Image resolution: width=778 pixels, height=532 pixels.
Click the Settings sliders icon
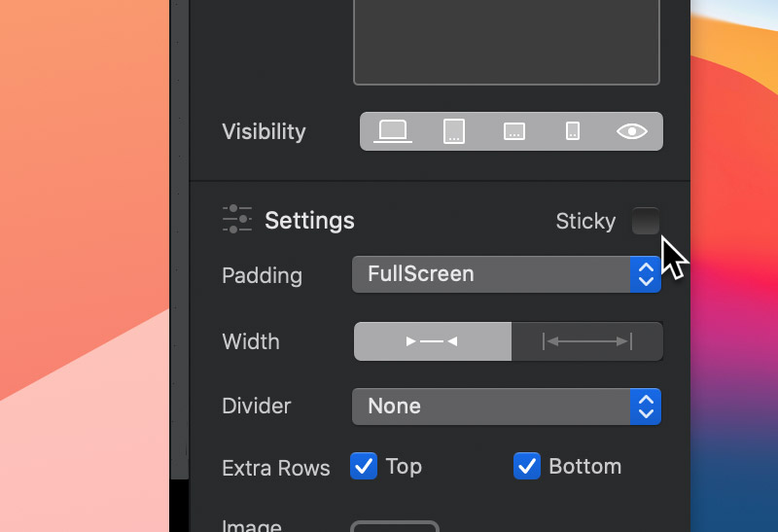click(x=236, y=219)
